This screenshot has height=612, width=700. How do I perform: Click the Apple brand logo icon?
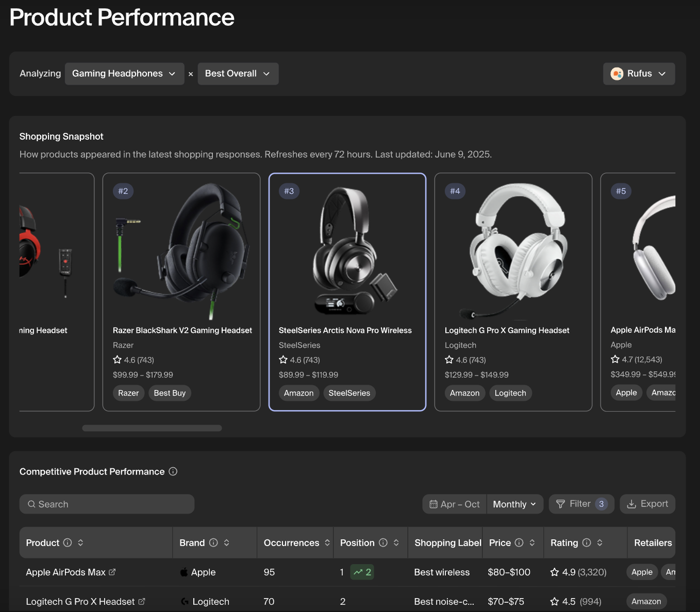[184, 572]
